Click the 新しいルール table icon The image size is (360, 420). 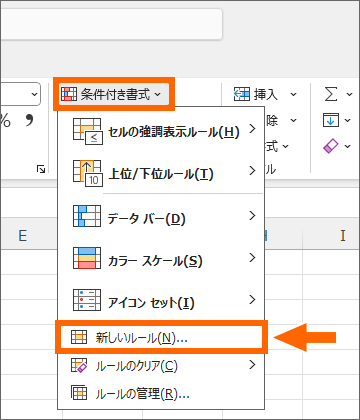(79, 337)
